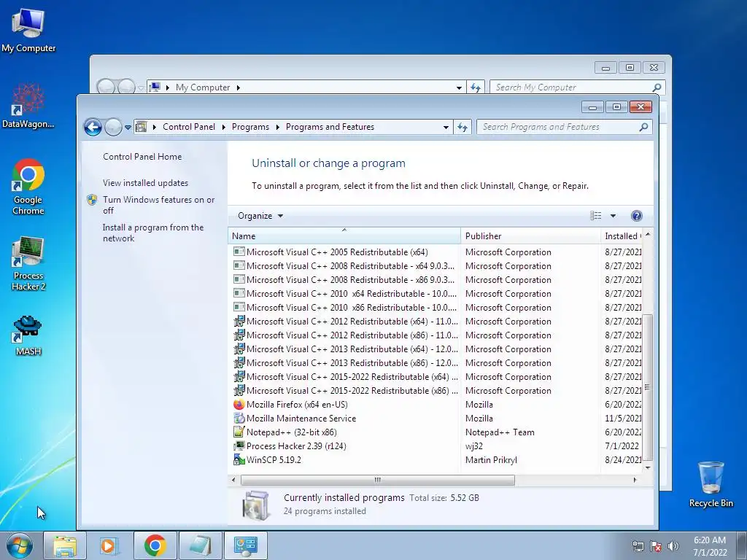
Task: Click the vertical scrollbar thumb in program list
Action: pyautogui.click(x=647, y=387)
